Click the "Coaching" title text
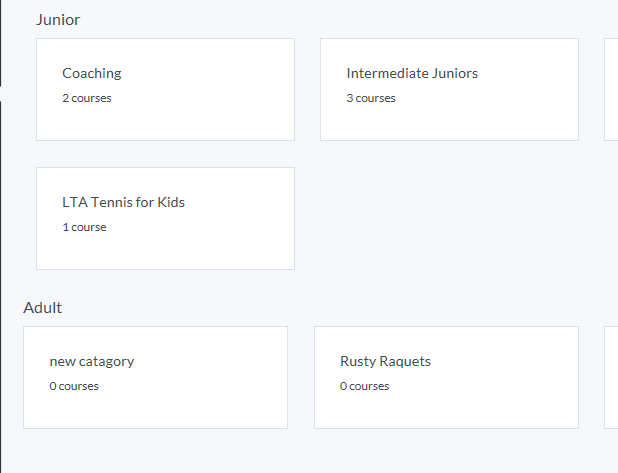The image size is (618, 473). click(x=92, y=73)
